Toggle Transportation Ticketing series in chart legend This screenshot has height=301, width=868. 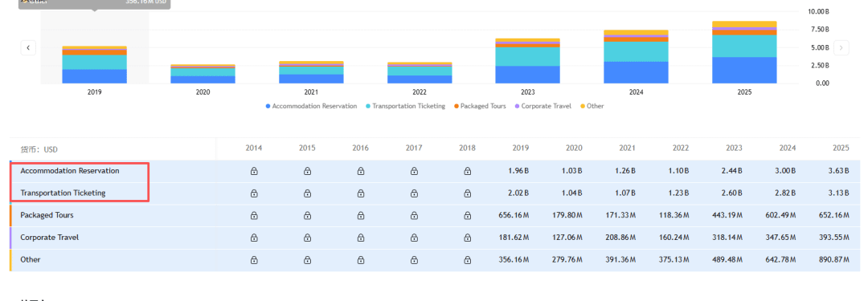pos(406,106)
